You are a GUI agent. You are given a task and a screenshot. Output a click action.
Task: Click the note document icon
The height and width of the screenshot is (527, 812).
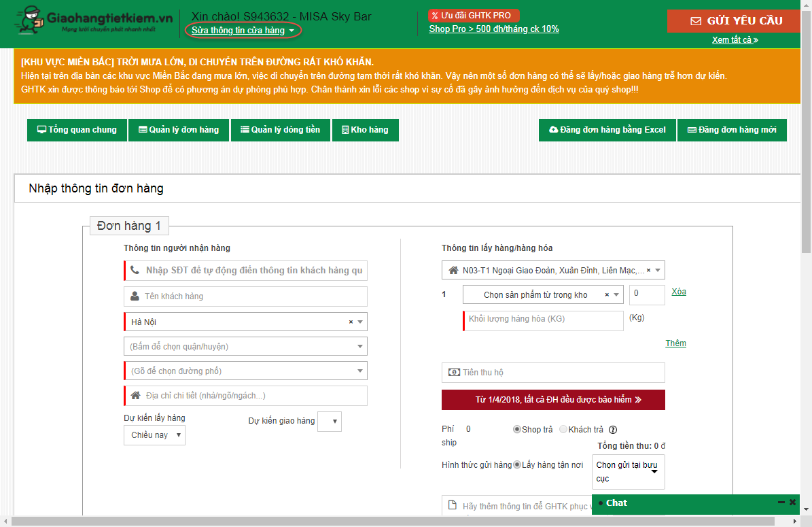tap(452, 505)
